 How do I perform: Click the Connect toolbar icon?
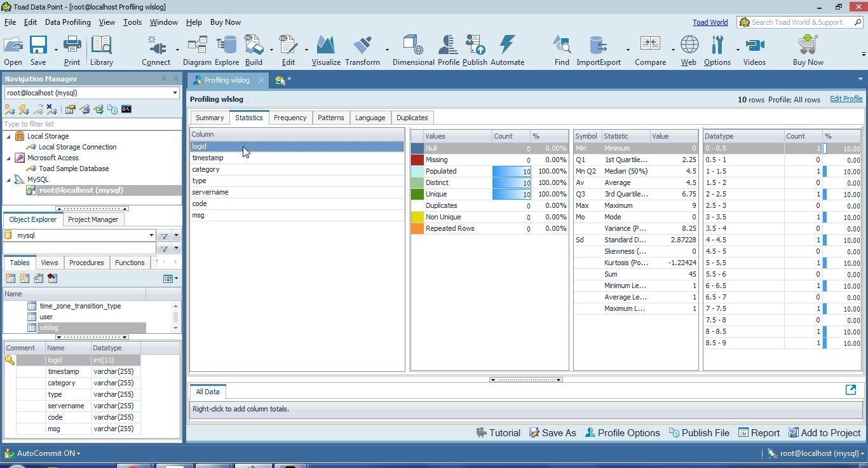(x=156, y=50)
